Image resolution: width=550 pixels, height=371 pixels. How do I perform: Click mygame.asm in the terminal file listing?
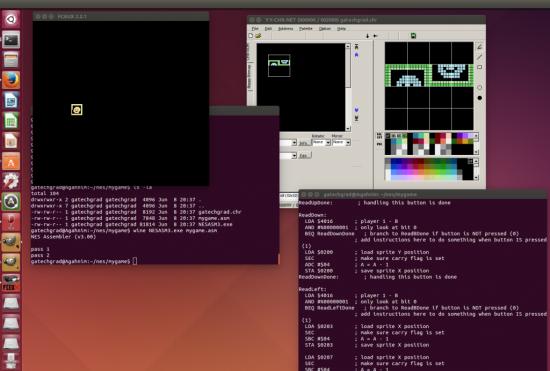pyautogui.click(x=214, y=218)
